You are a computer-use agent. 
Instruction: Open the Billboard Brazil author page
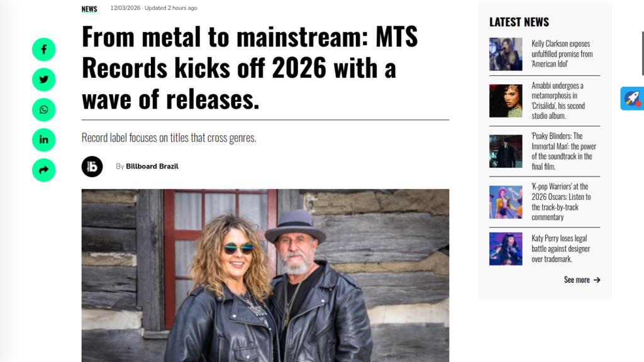click(152, 166)
